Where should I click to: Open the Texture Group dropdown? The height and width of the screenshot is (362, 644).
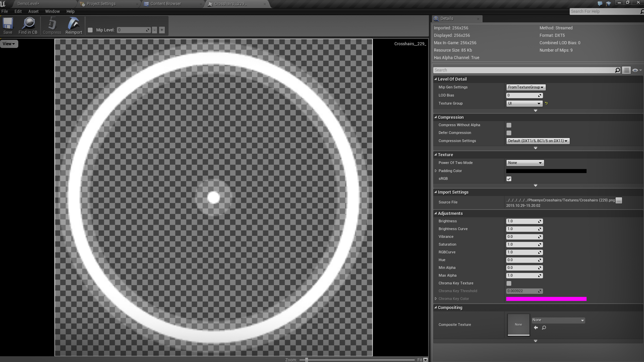coord(524,103)
